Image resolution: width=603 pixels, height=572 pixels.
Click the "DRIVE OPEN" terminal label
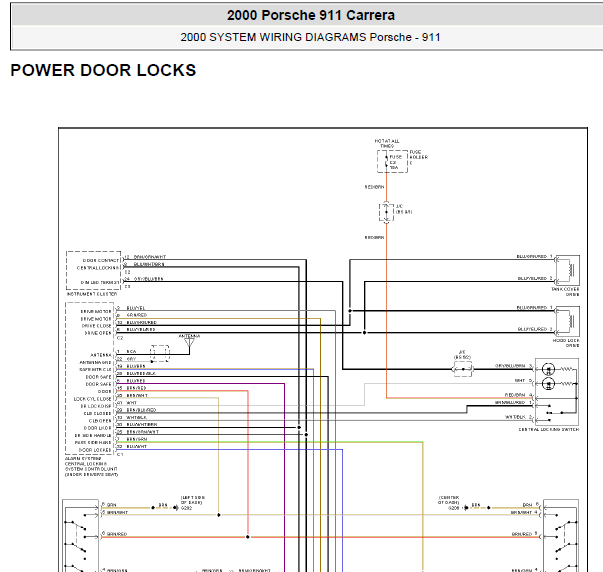tap(98, 333)
